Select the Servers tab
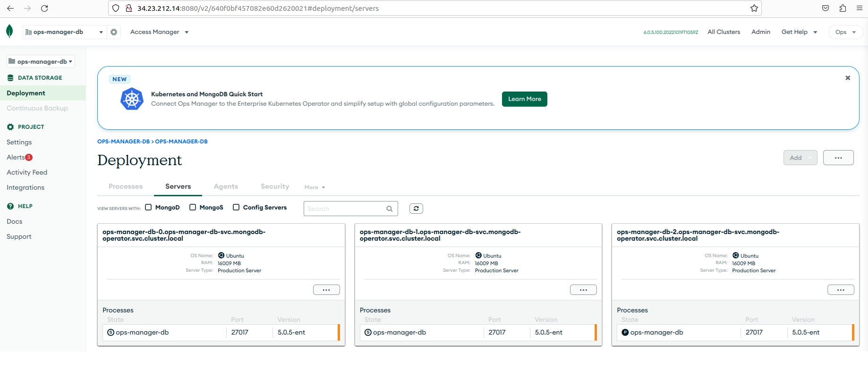 178,186
